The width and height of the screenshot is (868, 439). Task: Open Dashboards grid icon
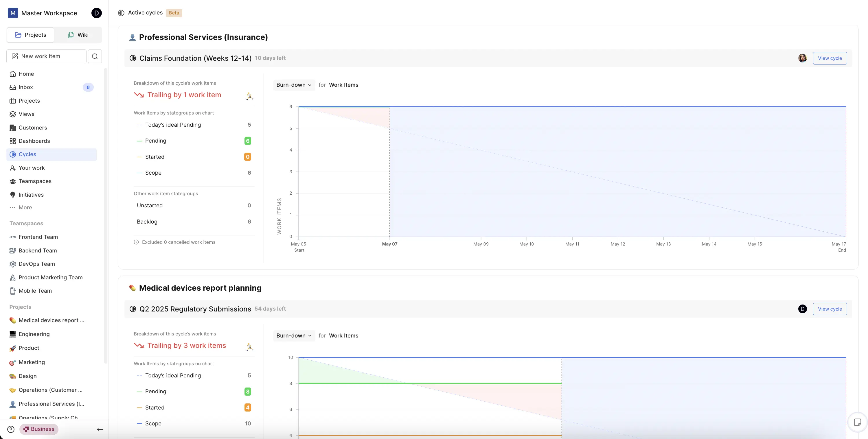pos(13,141)
